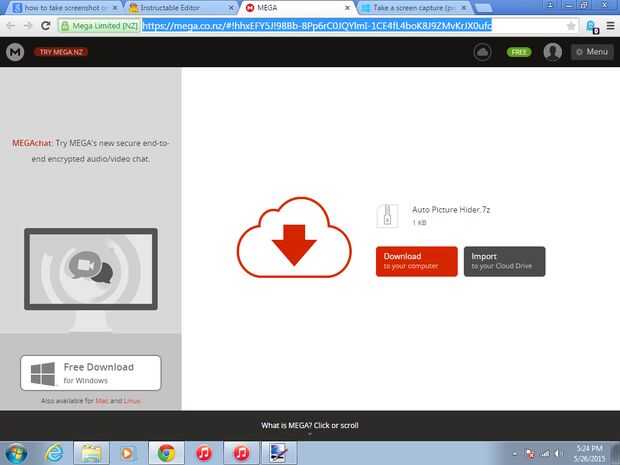Close the how to take screenshot tab
Image resolution: width=620 pixels, height=465 pixels.
pos(115,8)
